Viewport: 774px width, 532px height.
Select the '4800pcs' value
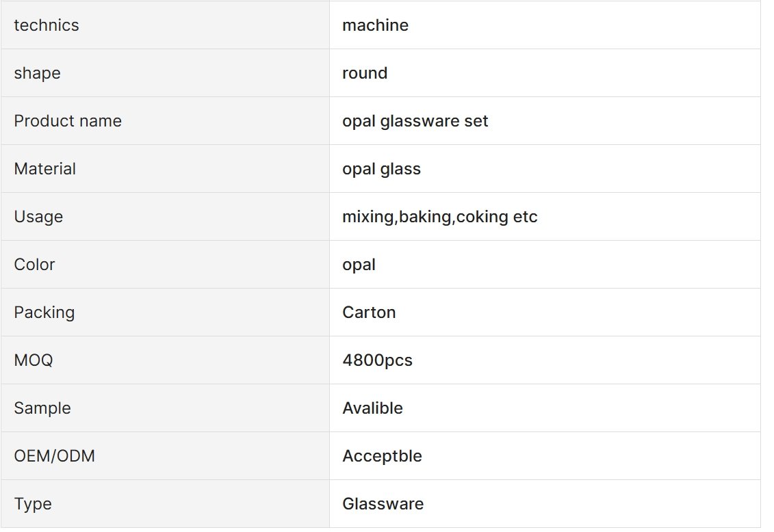click(x=378, y=360)
